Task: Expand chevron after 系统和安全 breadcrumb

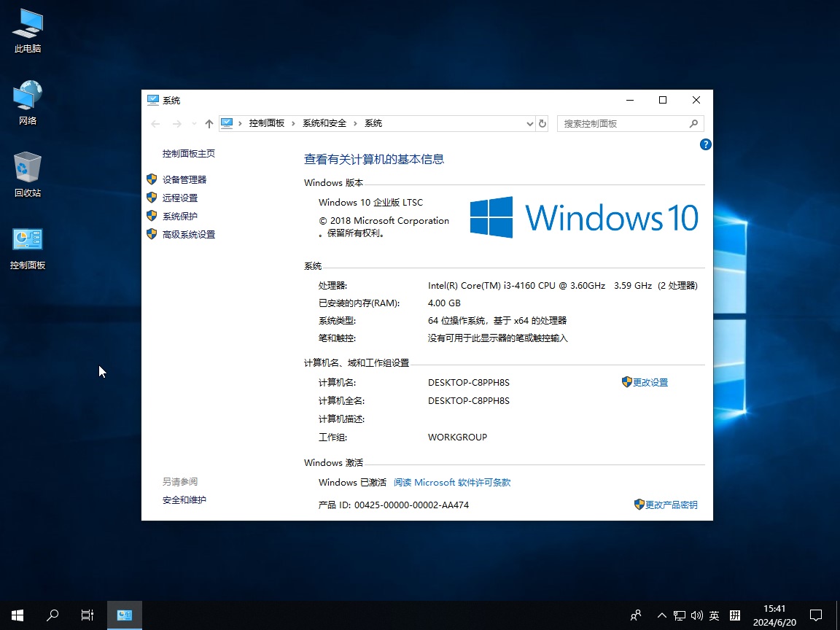Action: coord(355,124)
